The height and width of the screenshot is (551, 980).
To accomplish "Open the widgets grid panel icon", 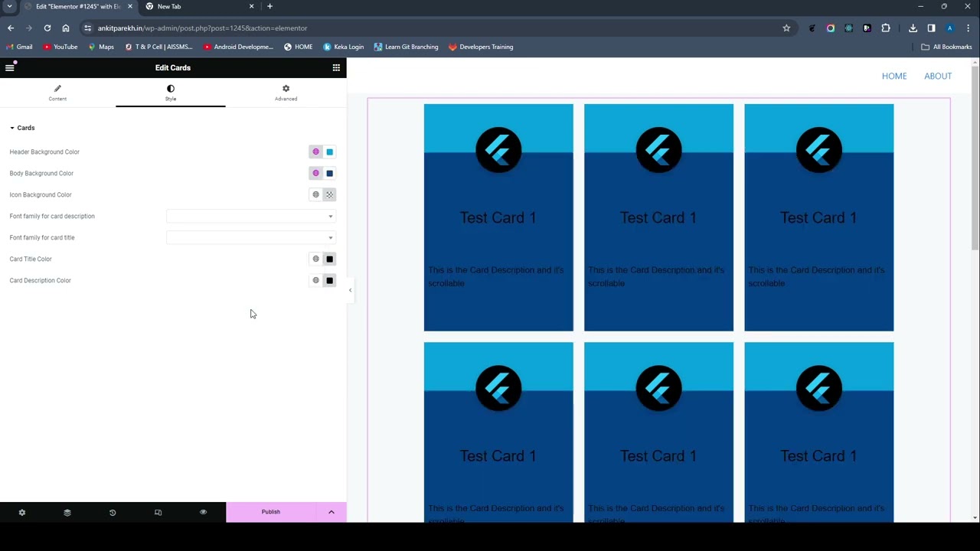I will coord(336,67).
